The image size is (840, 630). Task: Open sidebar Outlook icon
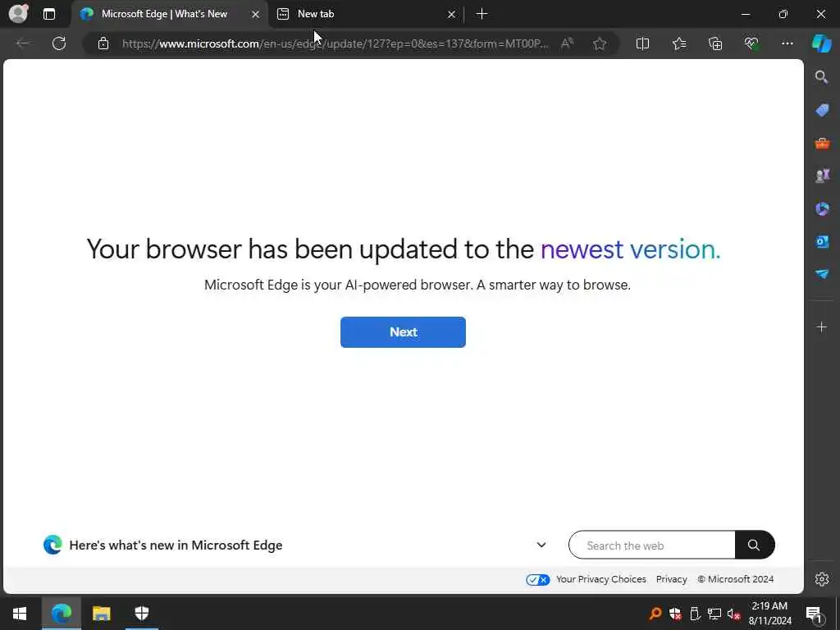pos(822,242)
